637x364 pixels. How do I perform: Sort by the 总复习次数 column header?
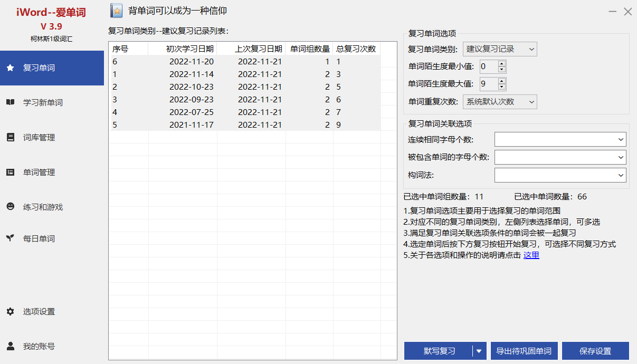pos(356,49)
